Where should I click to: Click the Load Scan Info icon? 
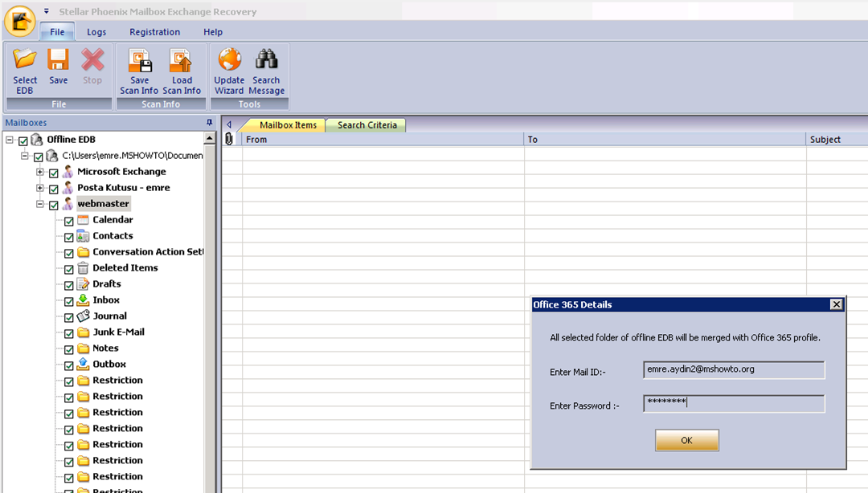pos(181,60)
